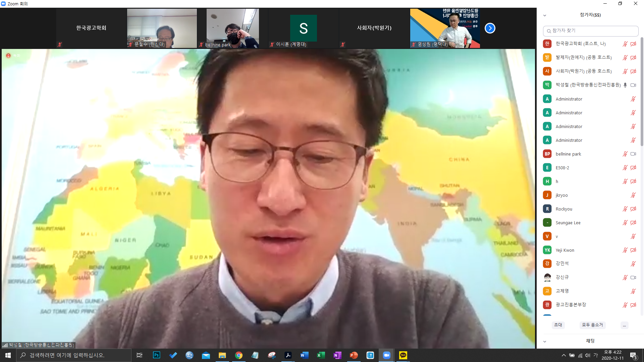Toggle microphone for 박성철 in participants list
The width and height of the screenshot is (644, 362).
pyautogui.click(x=625, y=85)
